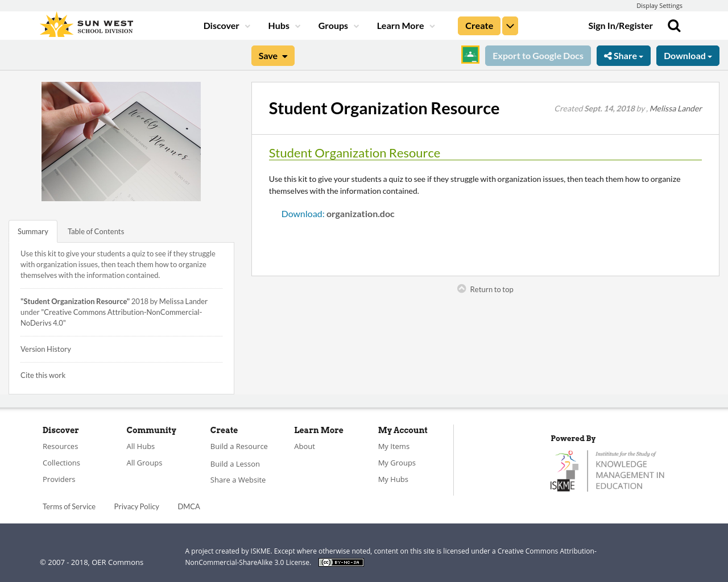
Task: Open the Learn More menu
Action: (x=400, y=25)
